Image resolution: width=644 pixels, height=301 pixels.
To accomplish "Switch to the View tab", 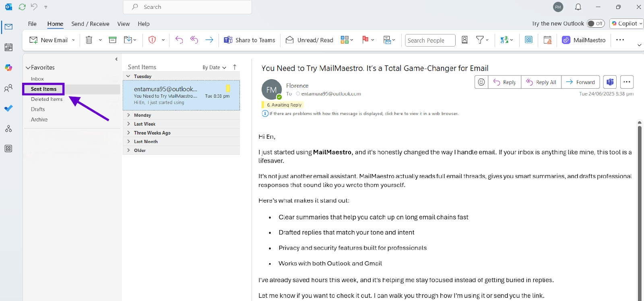I will 123,24.
